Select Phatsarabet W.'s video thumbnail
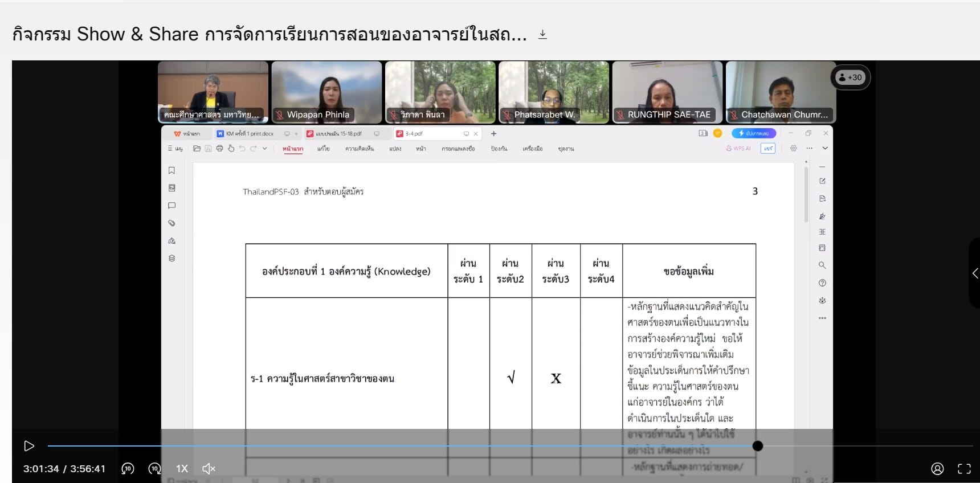The image size is (980, 483). (x=554, y=92)
